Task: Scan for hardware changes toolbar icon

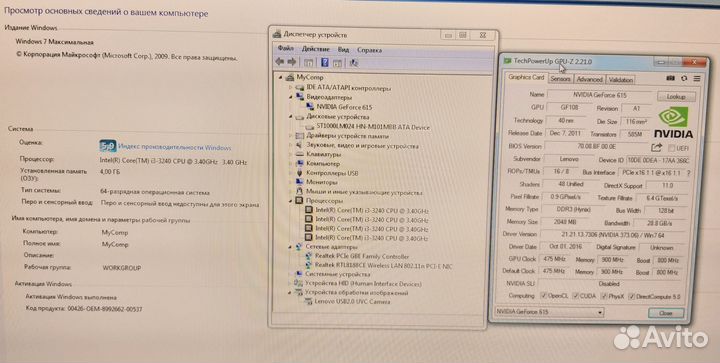Action: [x=354, y=63]
